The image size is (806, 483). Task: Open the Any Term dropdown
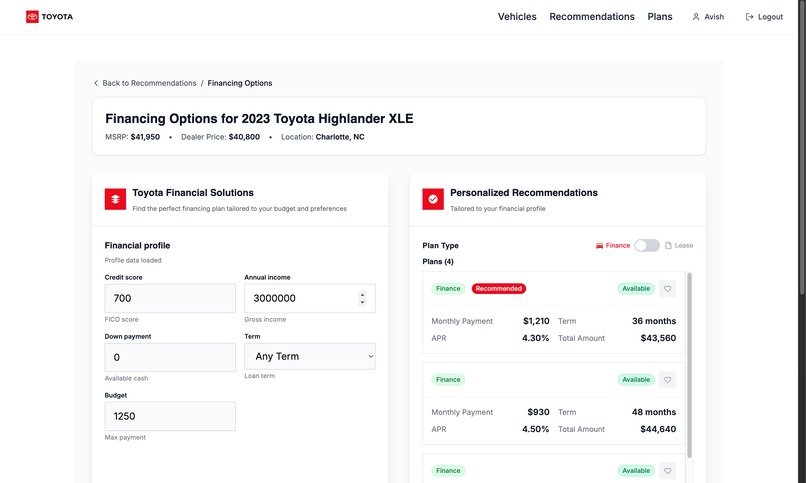coord(309,357)
